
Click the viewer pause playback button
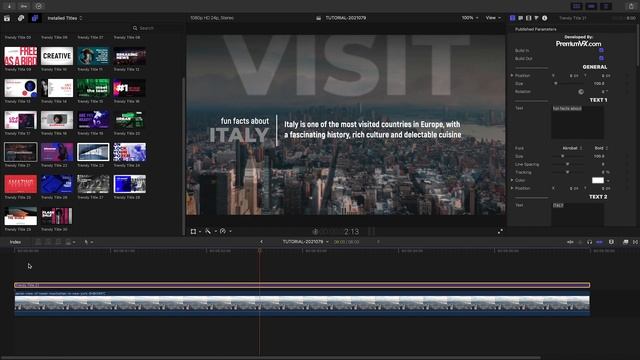[x=371, y=231]
